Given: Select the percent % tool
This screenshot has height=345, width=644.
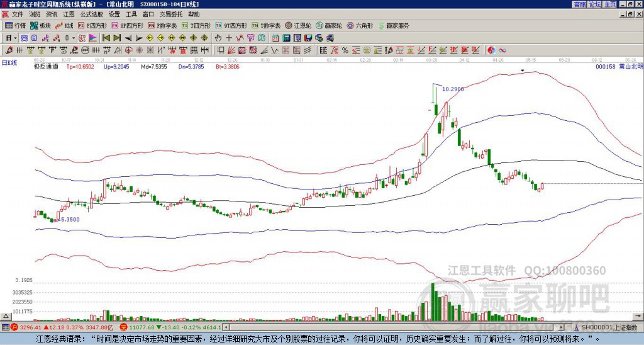Looking at the screenshot, I should point(345,50).
